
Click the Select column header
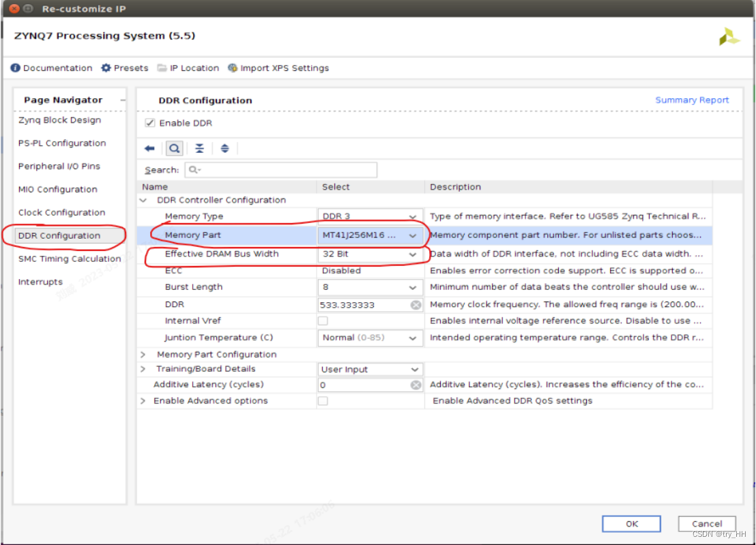pyautogui.click(x=370, y=187)
